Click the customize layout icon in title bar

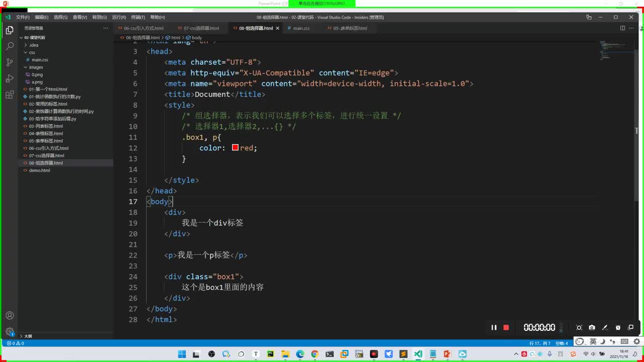click(589, 17)
